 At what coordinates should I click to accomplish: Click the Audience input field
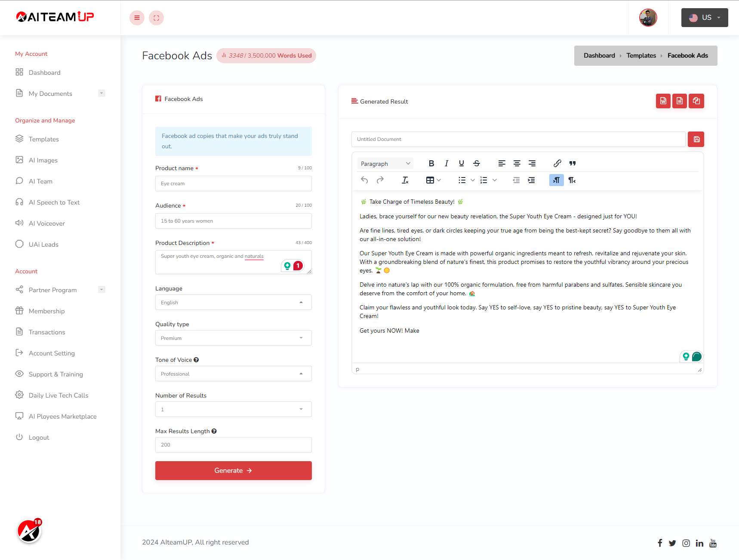234,221
